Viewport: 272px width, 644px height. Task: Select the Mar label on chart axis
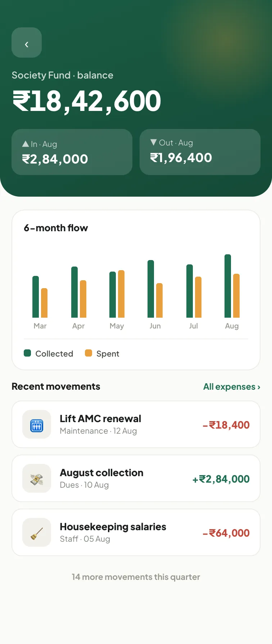(x=40, y=326)
